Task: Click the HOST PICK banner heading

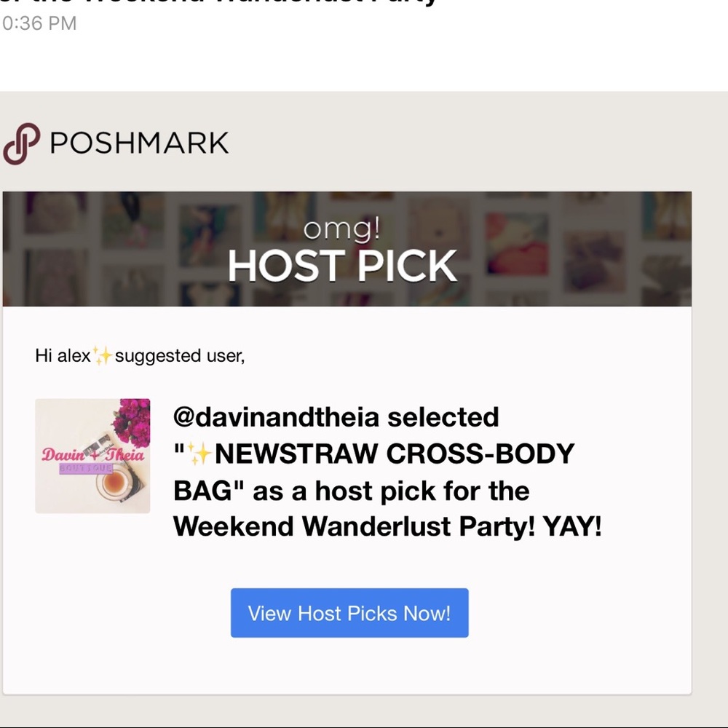Action: pos(342,266)
